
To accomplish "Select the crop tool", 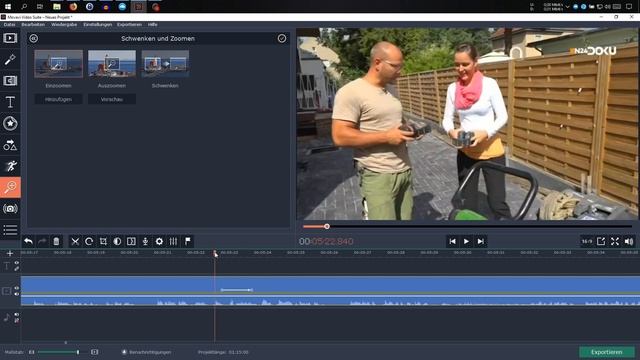I will (x=103, y=241).
